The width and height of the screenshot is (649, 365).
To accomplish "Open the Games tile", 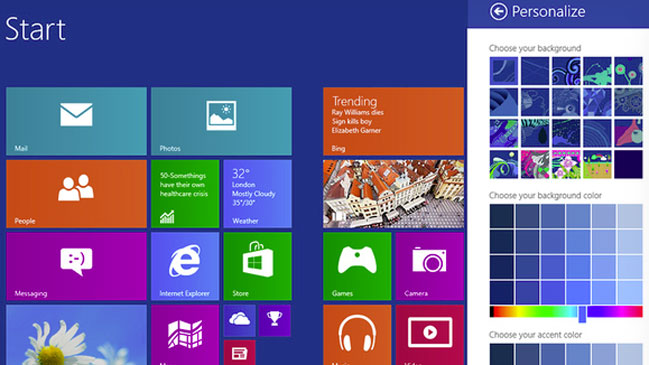I will [x=357, y=266].
